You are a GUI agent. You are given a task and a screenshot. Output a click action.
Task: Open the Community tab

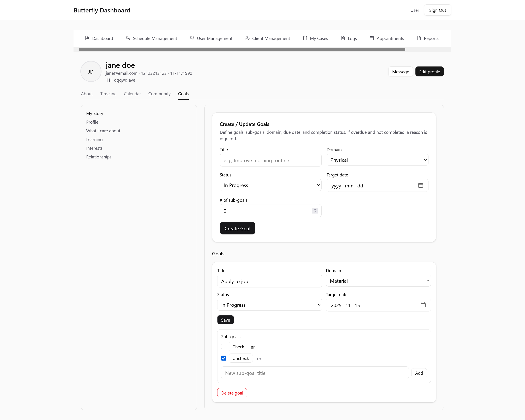(x=159, y=94)
